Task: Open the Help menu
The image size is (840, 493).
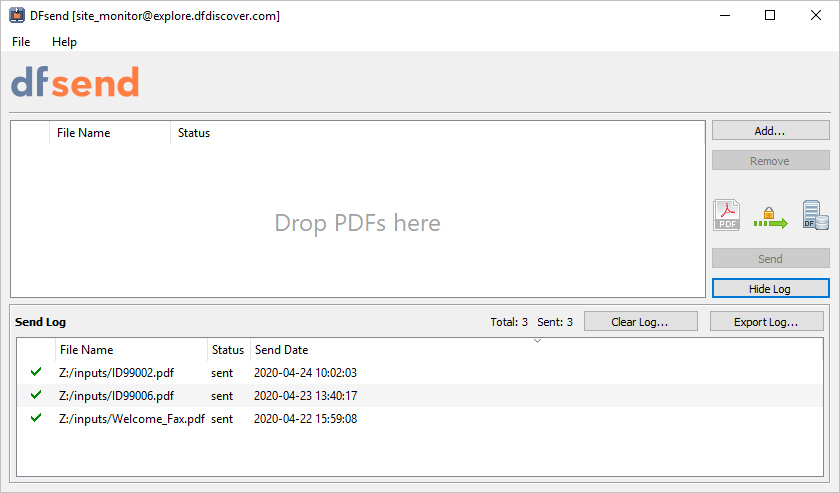Action: point(64,42)
